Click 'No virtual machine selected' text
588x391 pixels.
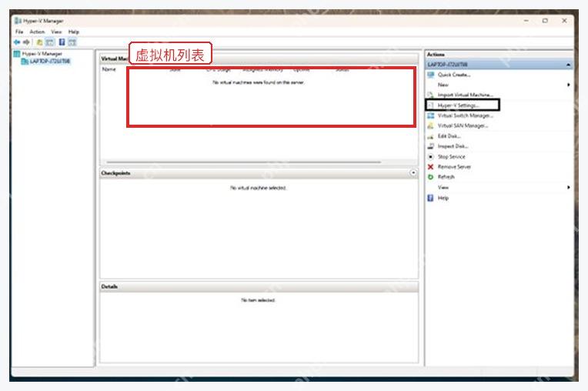tap(258, 188)
